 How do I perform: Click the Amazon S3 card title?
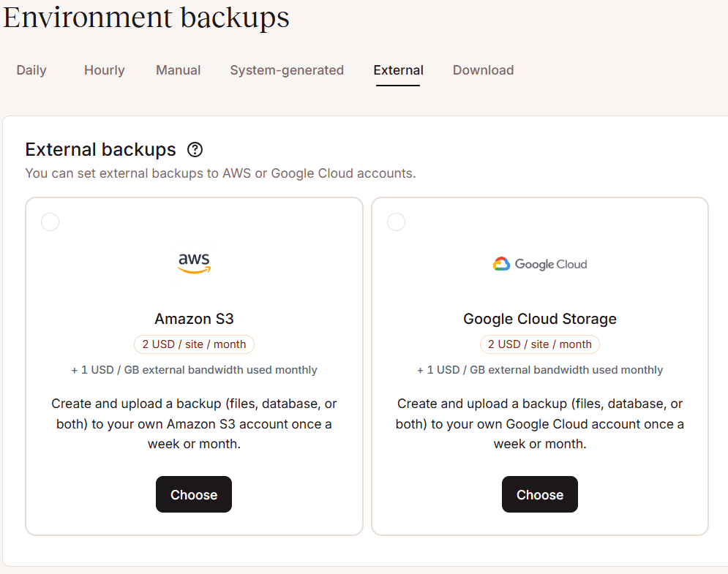[x=194, y=319]
